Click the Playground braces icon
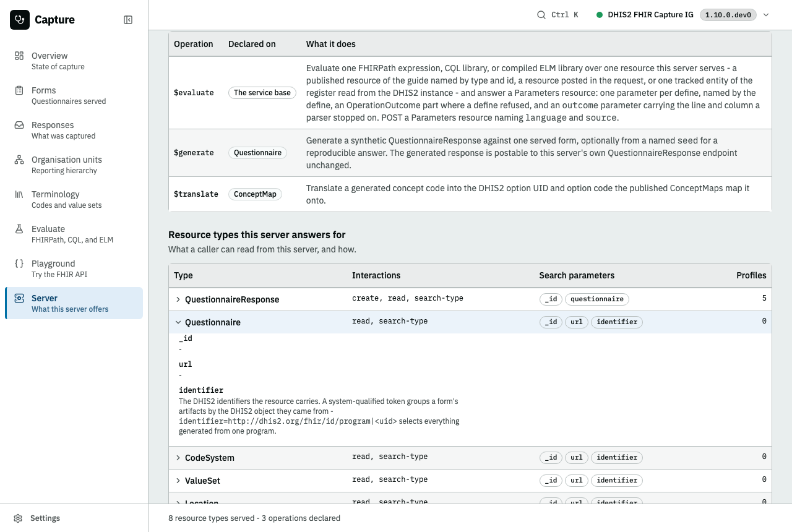The width and height of the screenshot is (792, 532). 19,264
